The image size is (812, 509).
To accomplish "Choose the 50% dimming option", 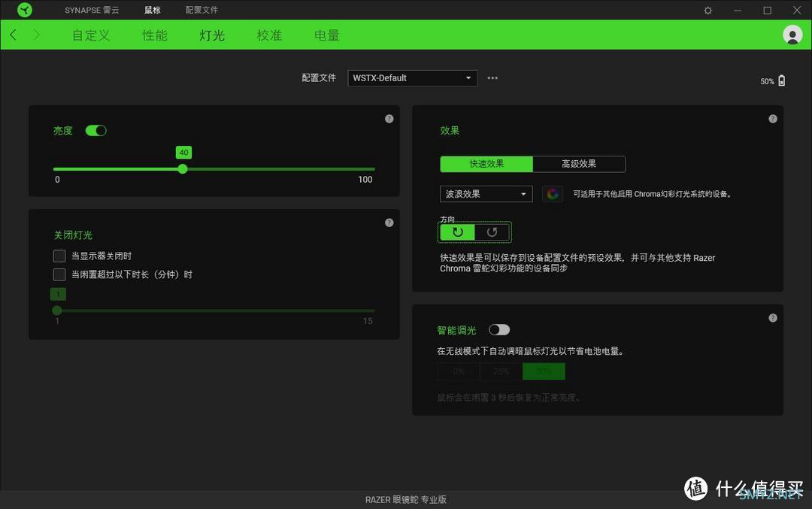I will click(544, 371).
